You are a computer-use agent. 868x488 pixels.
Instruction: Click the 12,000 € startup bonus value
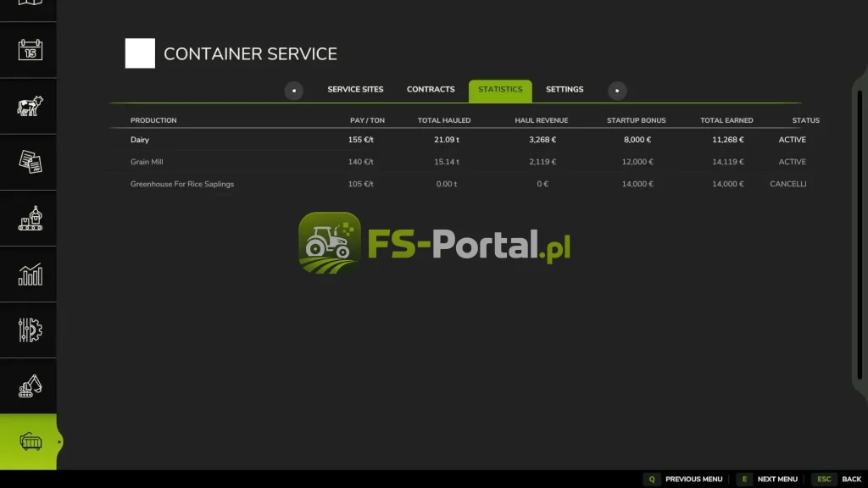(x=637, y=162)
